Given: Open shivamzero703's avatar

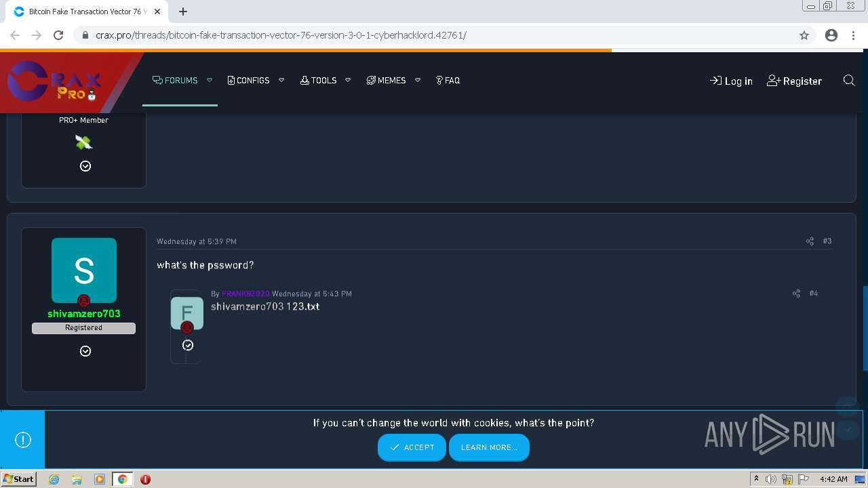Looking at the screenshot, I should 84,270.
